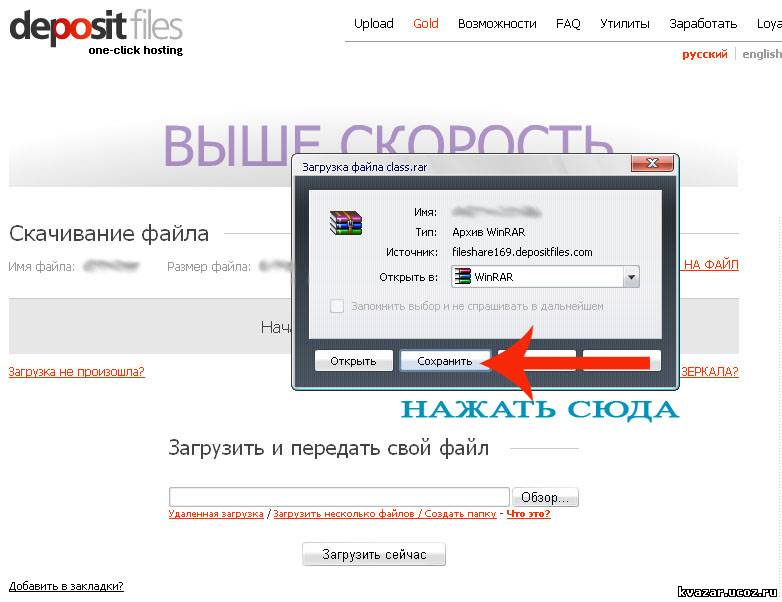The width and height of the screenshot is (782, 602).
Task: Toggle Запомнить выбор checkbox
Action: pos(337,306)
